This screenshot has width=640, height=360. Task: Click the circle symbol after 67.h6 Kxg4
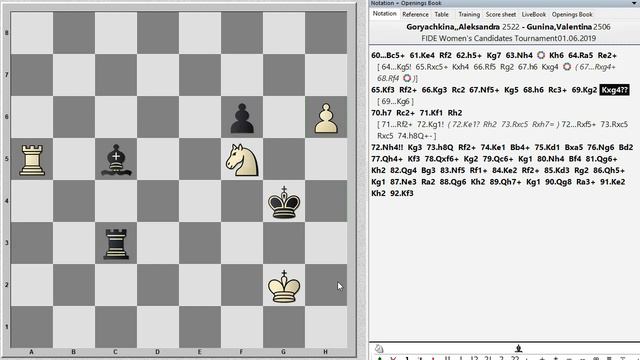[x=567, y=67]
